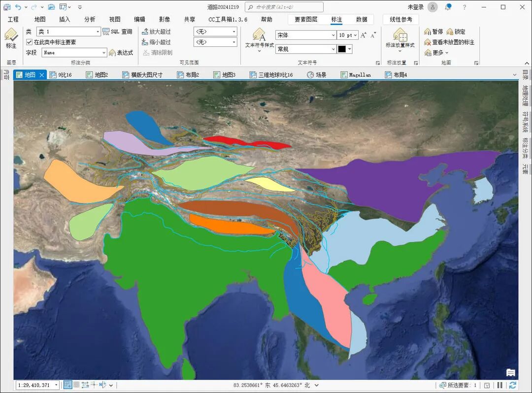Open the 目录 side pane tab

click(x=525, y=75)
